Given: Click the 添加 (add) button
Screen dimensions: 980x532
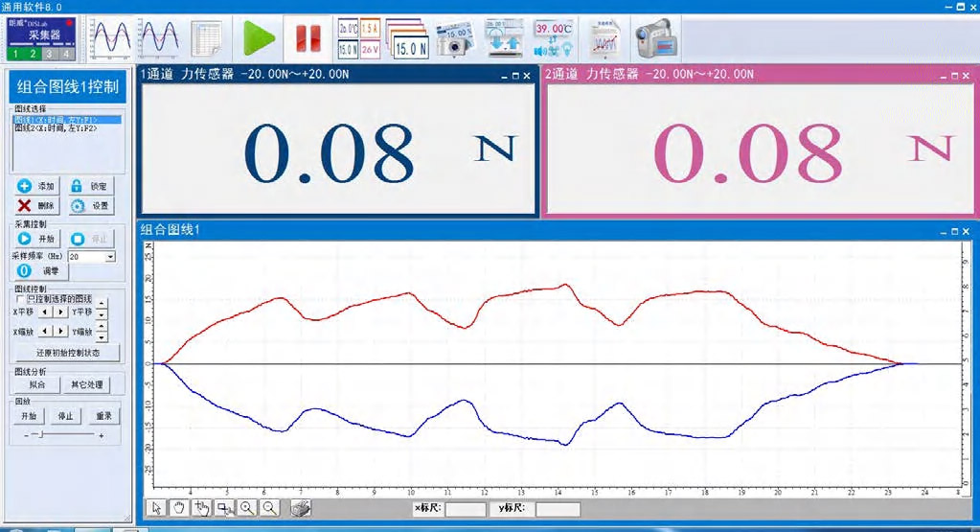Looking at the screenshot, I should tap(36, 186).
